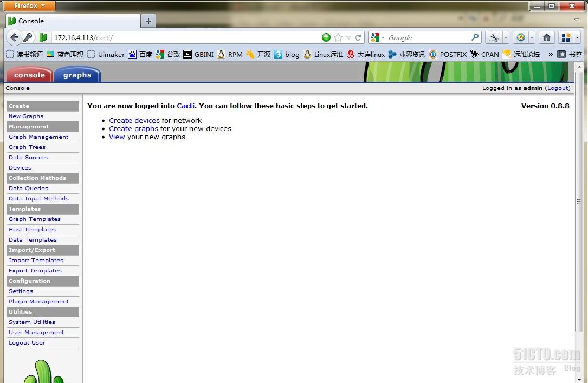
Task: Open a new browser tab
Action: pyautogui.click(x=148, y=21)
